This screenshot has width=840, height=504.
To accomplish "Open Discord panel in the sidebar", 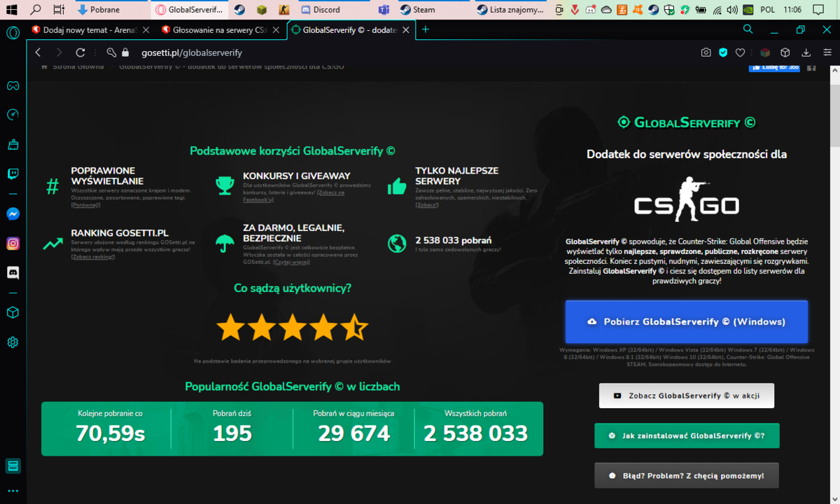I will point(13,272).
